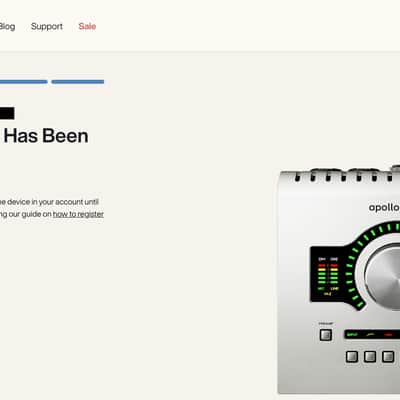Click the first square button under display strip
The height and width of the screenshot is (400, 400).
352,356
